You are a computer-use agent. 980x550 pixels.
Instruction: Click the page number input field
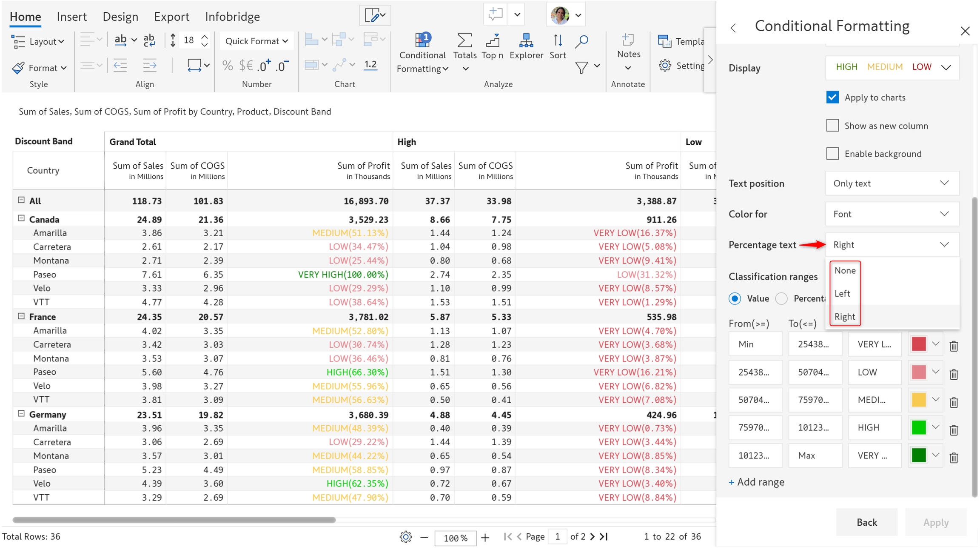click(557, 536)
